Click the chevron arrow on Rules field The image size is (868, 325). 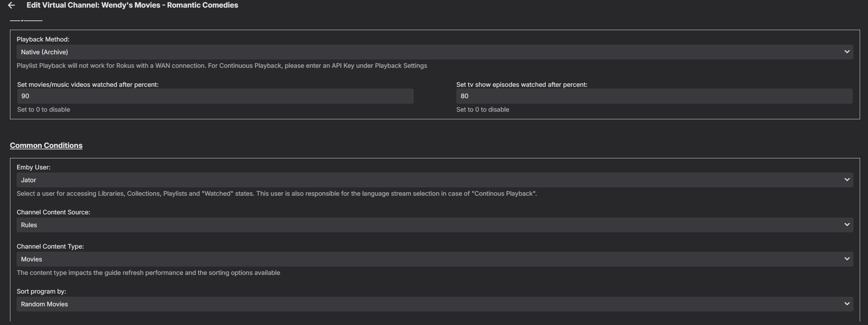tap(847, 225)
